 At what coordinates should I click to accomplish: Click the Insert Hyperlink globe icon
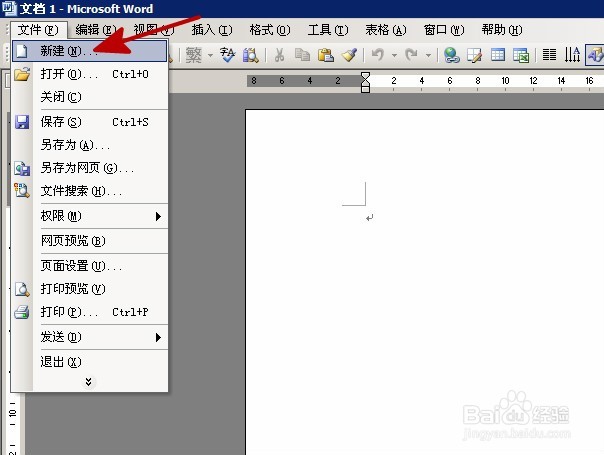pos(451,55)
